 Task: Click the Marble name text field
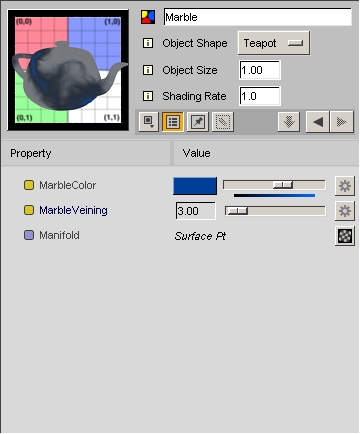[x=258, y=17]
